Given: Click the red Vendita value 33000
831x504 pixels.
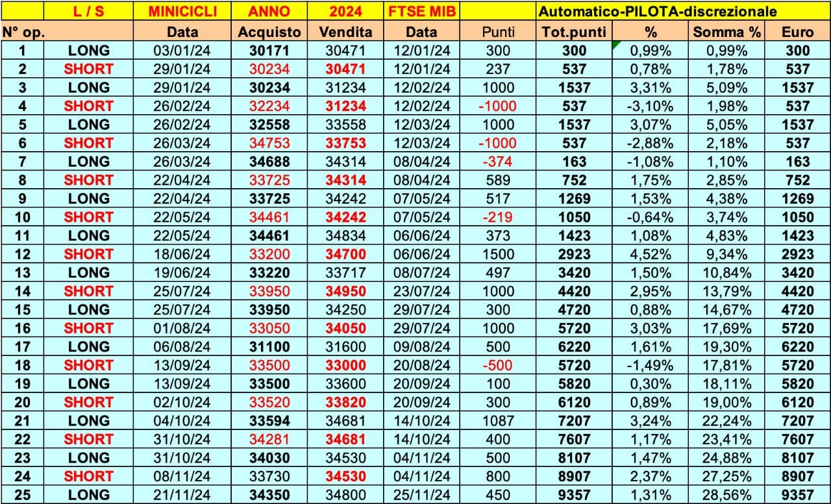Looking at the screenshot, I should click(346, 365).
